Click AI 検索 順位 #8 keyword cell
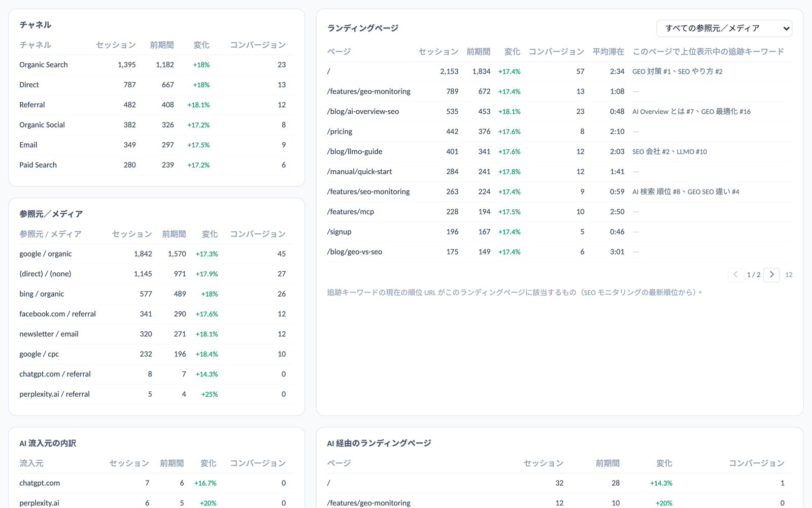Image resolution: width=812 pixels, height=508 pixels. coord(686,192)
